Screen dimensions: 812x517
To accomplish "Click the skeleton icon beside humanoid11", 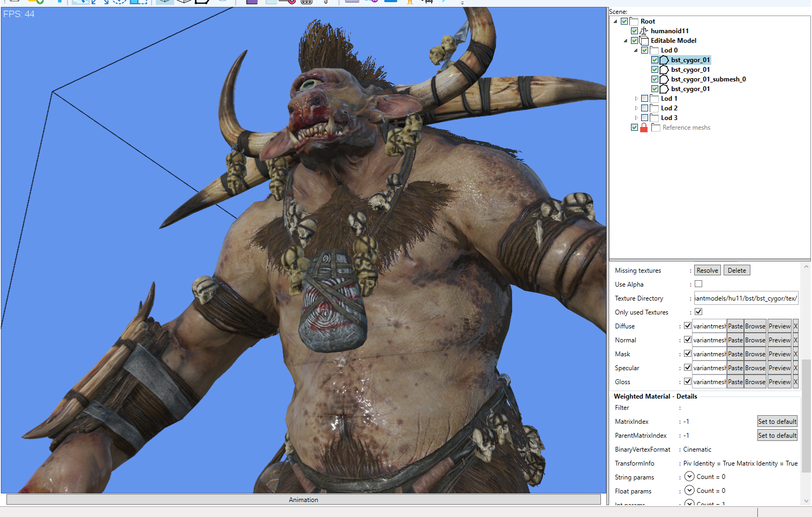I will [x=644, y=31].
